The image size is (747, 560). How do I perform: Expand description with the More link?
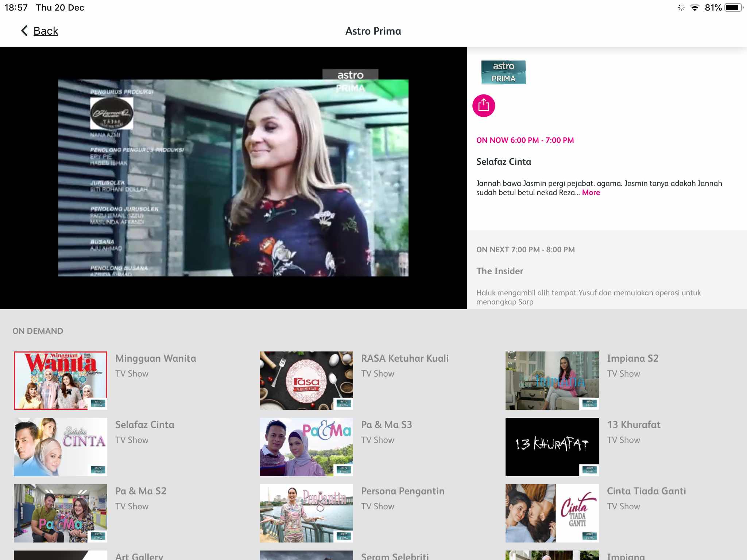pos(591,192)
